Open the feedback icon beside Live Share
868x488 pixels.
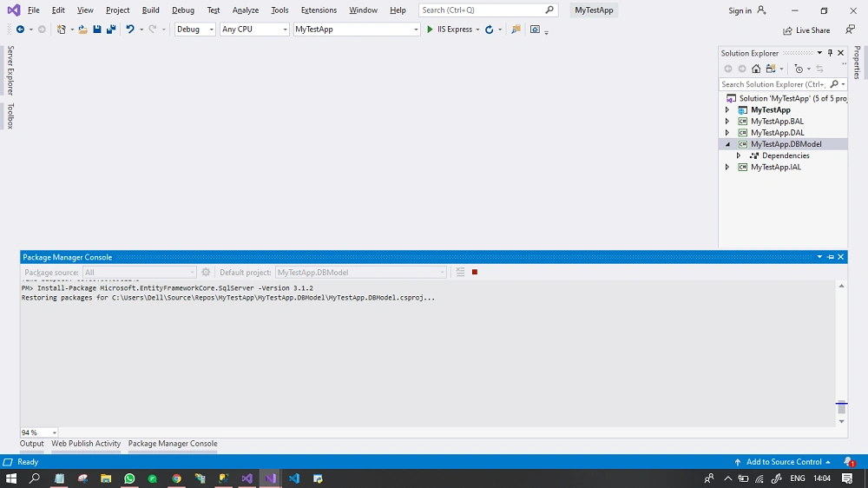pos(851,30)
